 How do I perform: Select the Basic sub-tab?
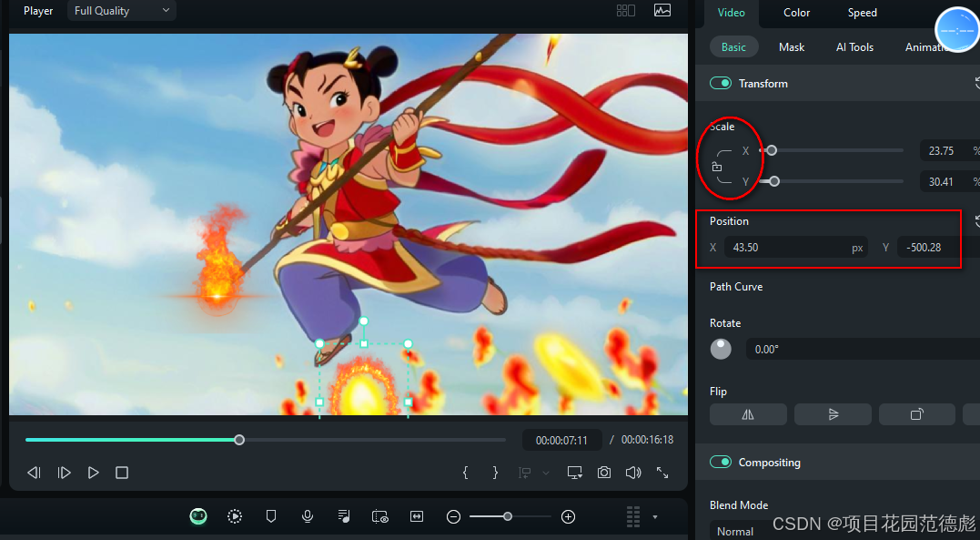733,47
